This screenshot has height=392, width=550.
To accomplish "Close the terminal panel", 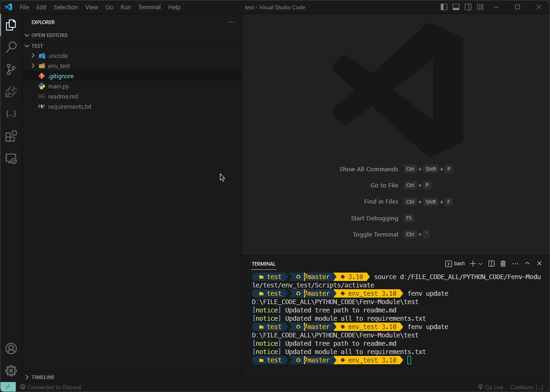I will pyautogui.click(x=539, y=264).
